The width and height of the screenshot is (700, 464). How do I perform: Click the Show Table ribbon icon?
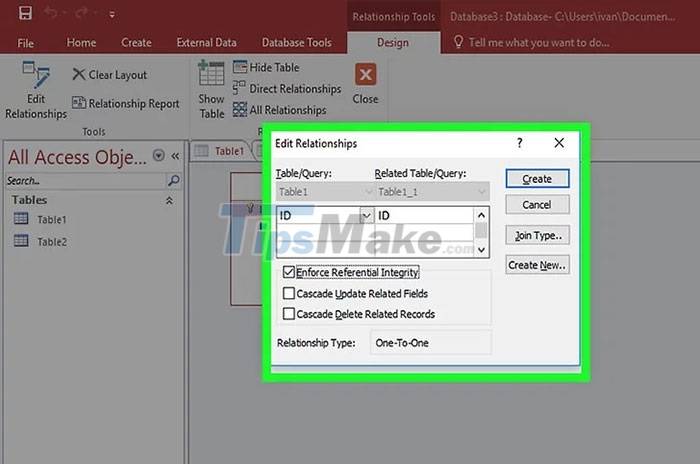(x=211, y=89)
